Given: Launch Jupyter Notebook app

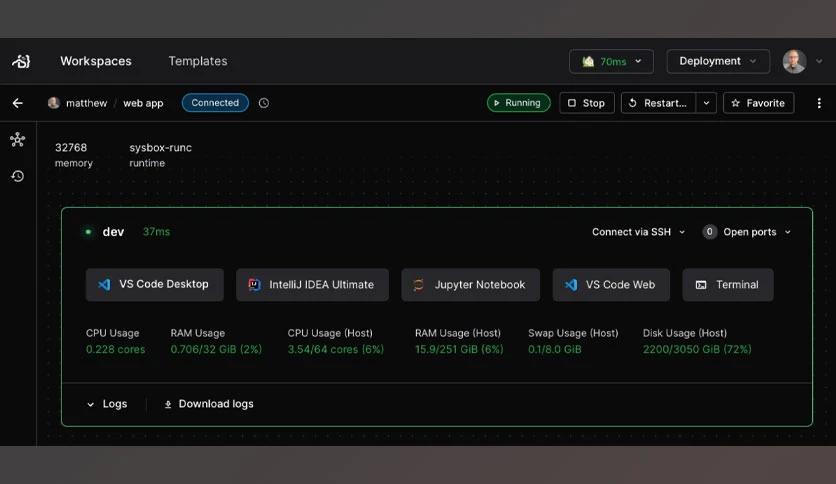Looking at the screenshot, I should [470, 285].
